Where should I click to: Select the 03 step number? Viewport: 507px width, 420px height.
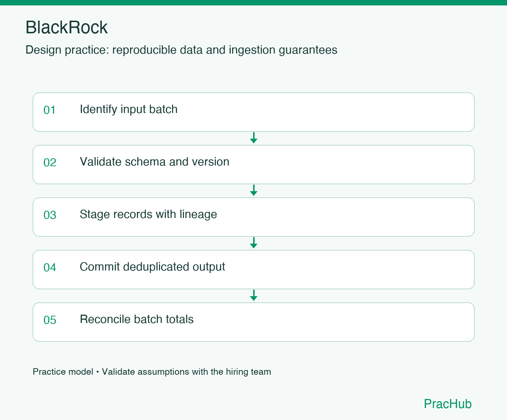[x=50, y=215]
